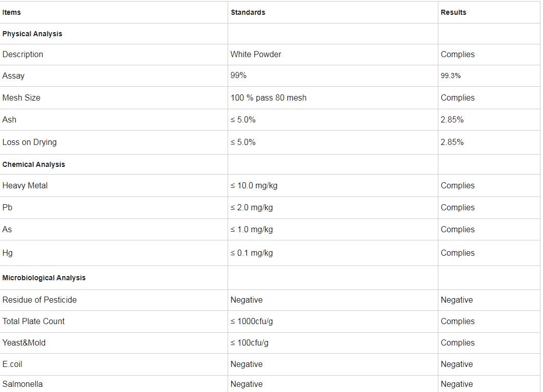The image size is (543, 392).
Task: Select the ≤ 2.0 mg/kg standard
Action: tap(252, 208)
